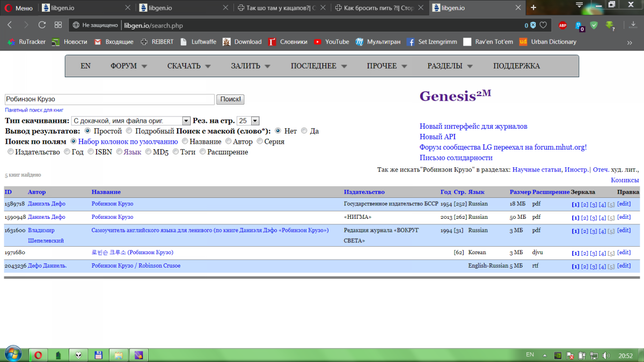Image resolution: width=644 pixels, height=362 pixels.
Task: Expand the СКАЧАТЬ menu
Action: point(189,66)
